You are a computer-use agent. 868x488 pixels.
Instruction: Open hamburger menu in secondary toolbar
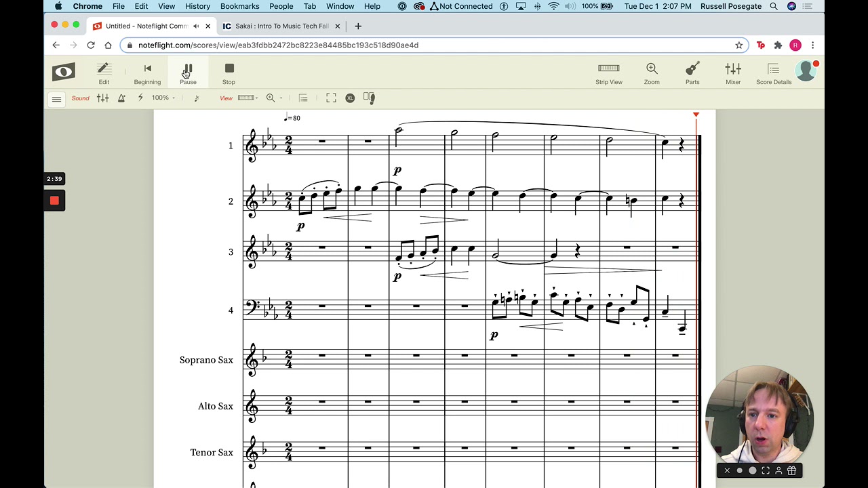57,99
